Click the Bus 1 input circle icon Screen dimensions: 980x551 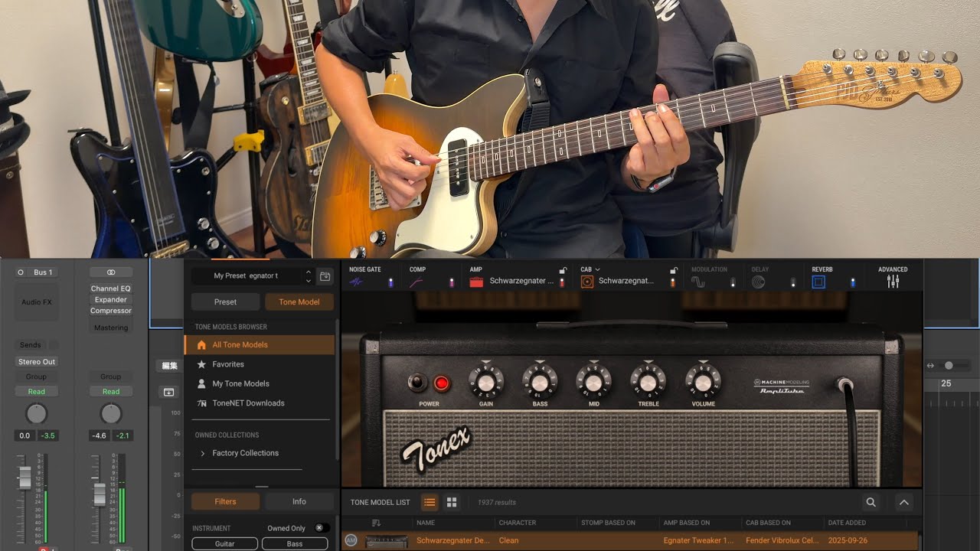click(x=21, y=272)
